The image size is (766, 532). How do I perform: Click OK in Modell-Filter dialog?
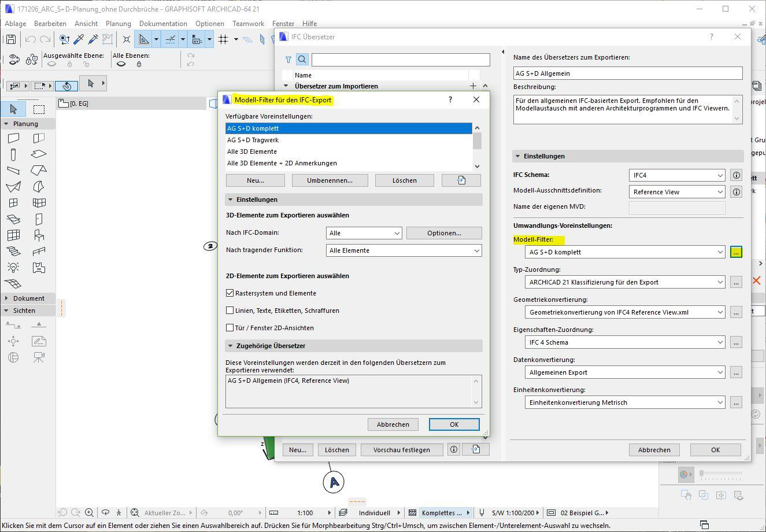[454, 424]
